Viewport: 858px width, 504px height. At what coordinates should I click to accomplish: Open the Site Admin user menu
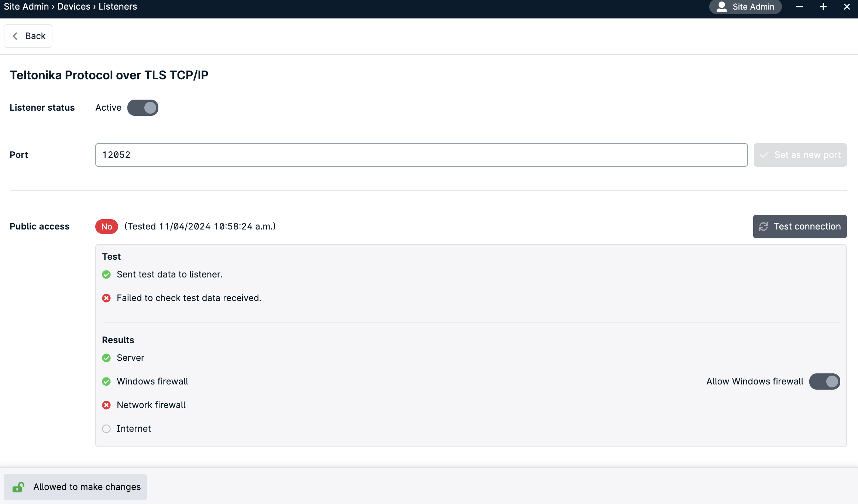coord(745,7)
